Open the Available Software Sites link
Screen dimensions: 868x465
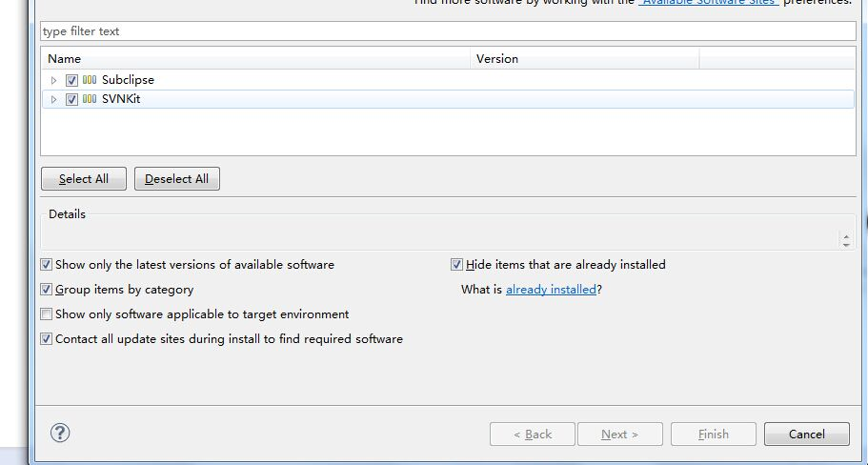click(709, 2)
